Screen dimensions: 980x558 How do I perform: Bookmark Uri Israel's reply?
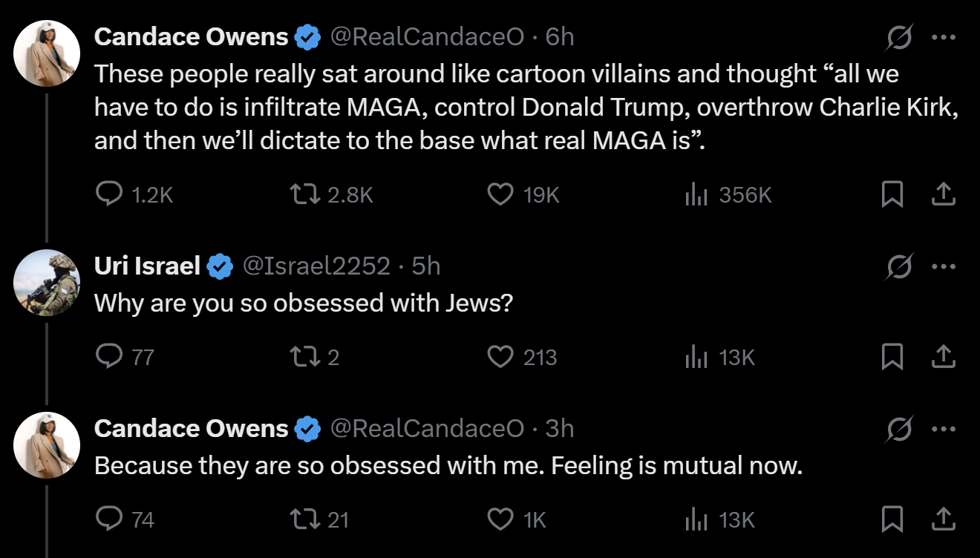(x=892, y=357)
